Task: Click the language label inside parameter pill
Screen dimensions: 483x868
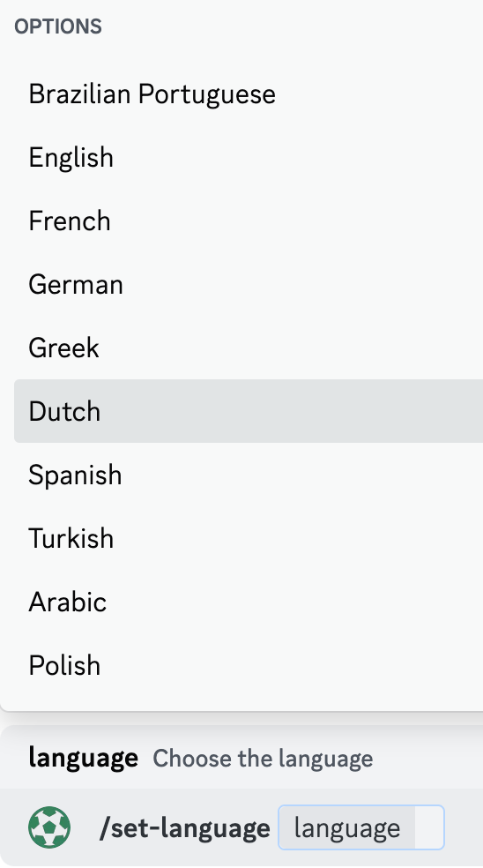Action: click(347, 828)
